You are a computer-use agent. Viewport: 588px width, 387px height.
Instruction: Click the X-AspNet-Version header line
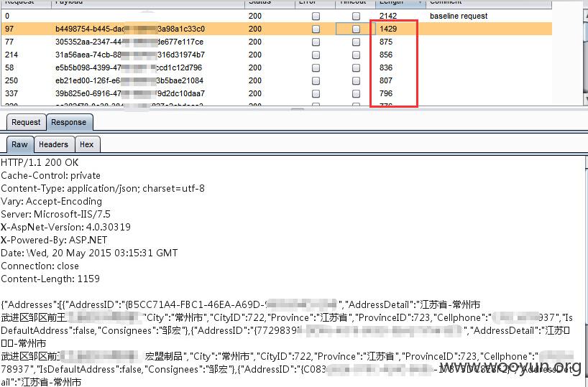tap(65, 227)
